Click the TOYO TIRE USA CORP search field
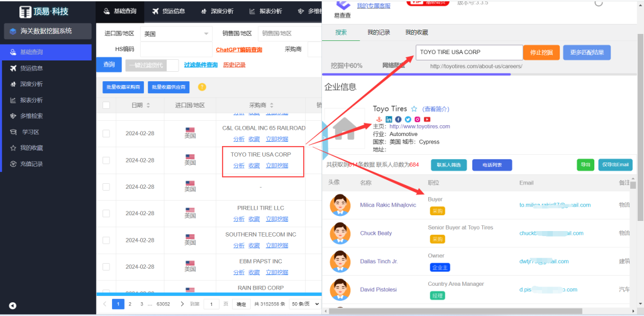Image resolution: width=644 pixels, height=316 pixels. (x=469, y=52)
